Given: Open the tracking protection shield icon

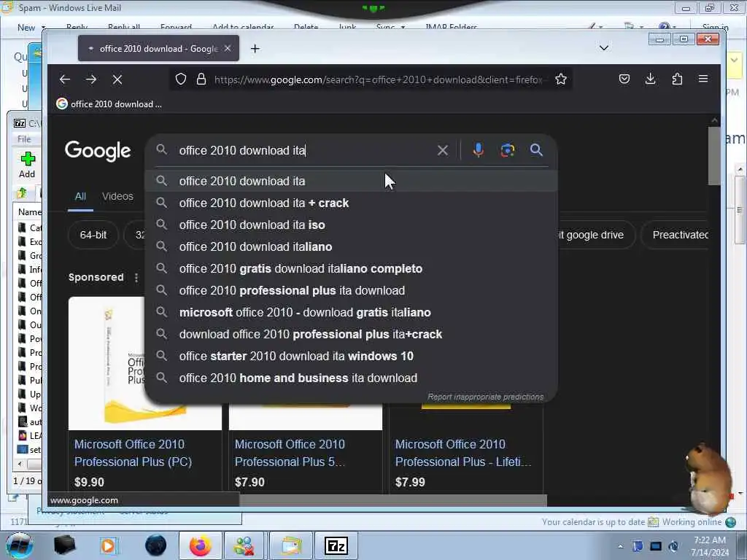Looking at the screenshot, I should pyautogui.click(x=181, y=79).
